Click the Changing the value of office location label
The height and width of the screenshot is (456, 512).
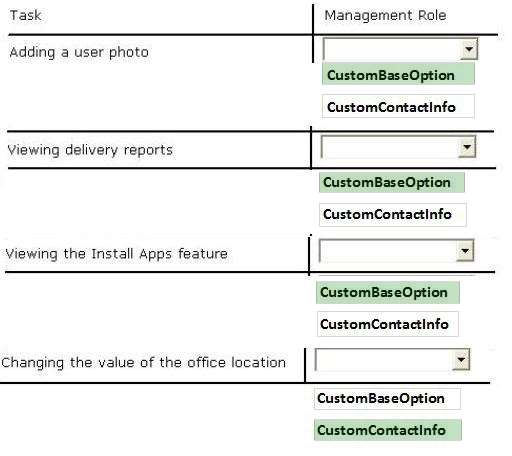point(143,363)
